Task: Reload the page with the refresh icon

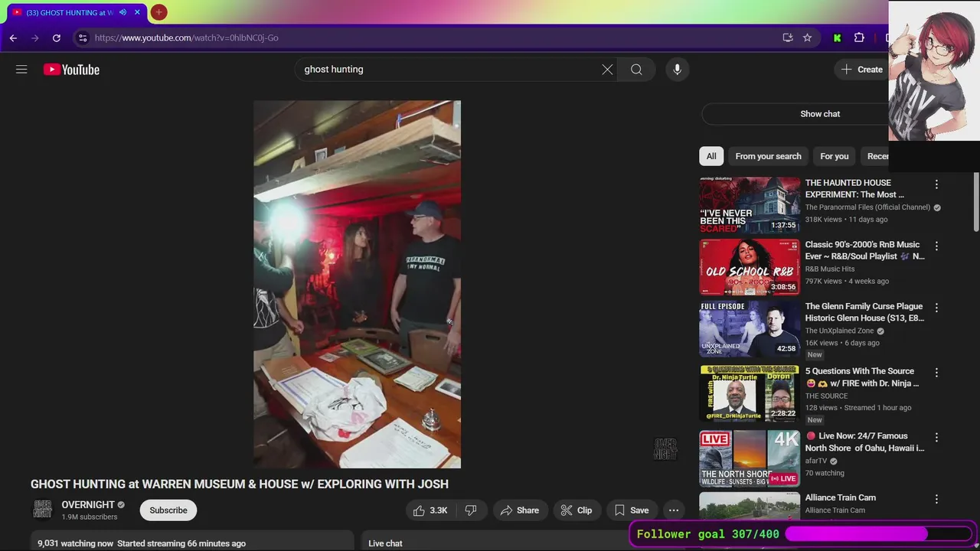Action: coord(57,37)
